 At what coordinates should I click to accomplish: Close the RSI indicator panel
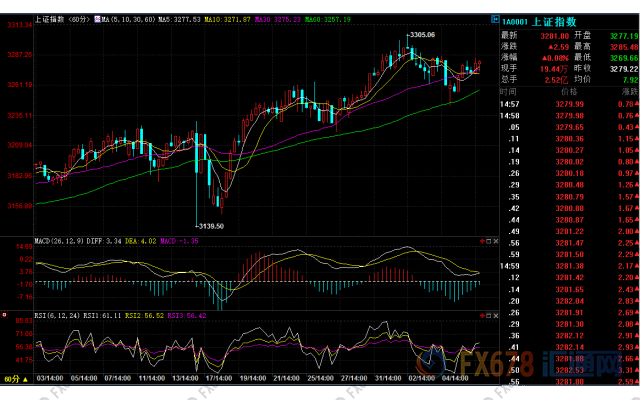click(496, 316)
